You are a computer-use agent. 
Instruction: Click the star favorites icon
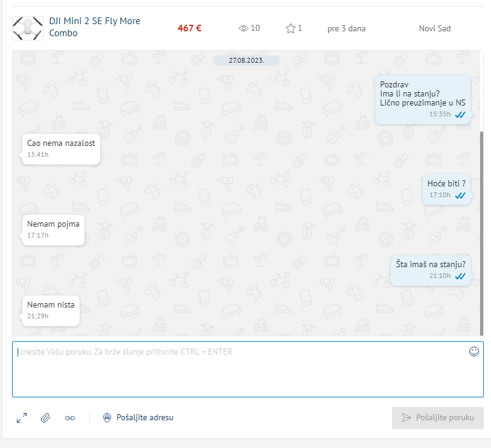tap(291, 28)
